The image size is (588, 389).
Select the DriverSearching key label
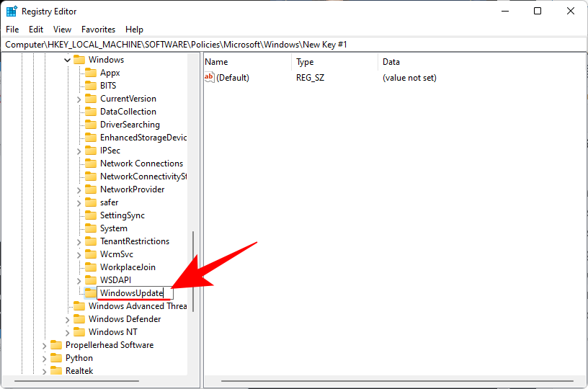click(x=130, y=125)
